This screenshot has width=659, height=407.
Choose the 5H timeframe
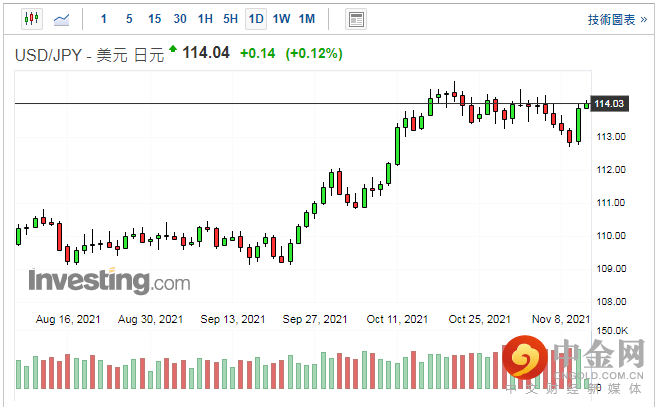[230, 19]
